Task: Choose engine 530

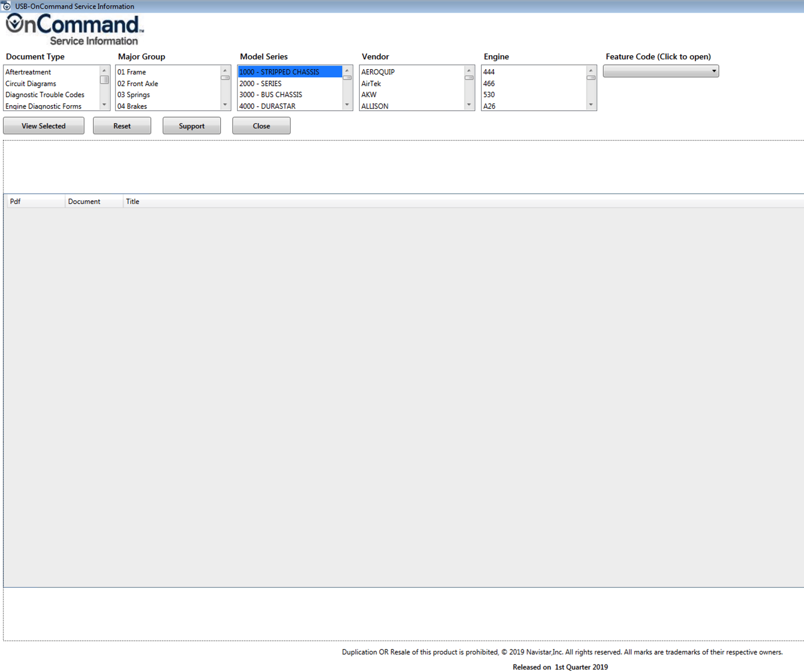Action: (x=534, y=95)
